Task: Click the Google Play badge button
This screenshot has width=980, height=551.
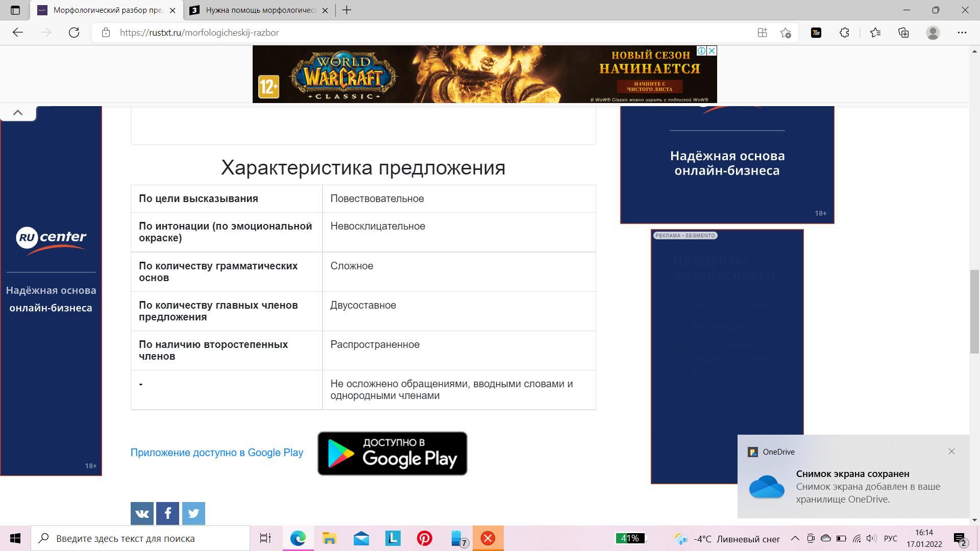Action: [392, 454]
